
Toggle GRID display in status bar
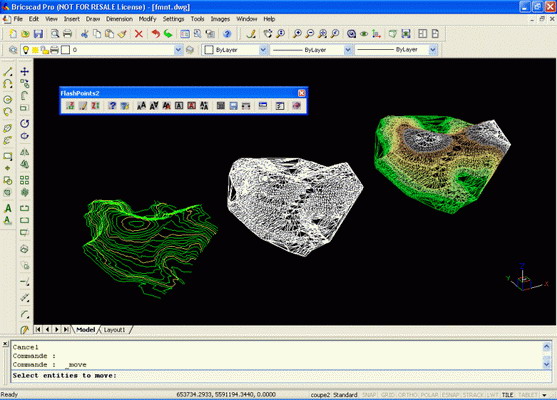coord(388,395)
